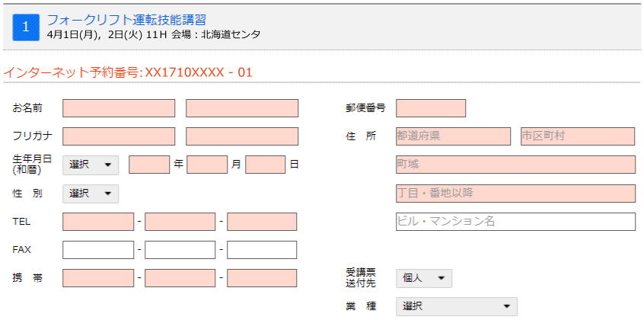Focus the second フリガナ input field
The image size is (644, 320).
pos(242,136)
